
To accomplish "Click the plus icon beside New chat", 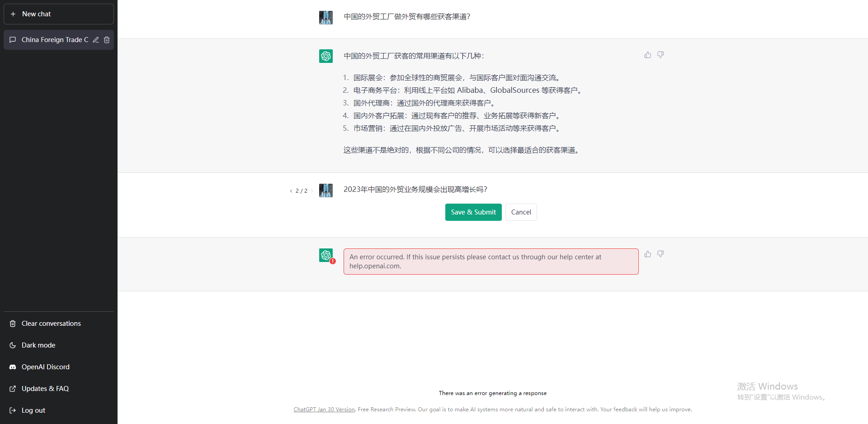I will pos(13,14).
